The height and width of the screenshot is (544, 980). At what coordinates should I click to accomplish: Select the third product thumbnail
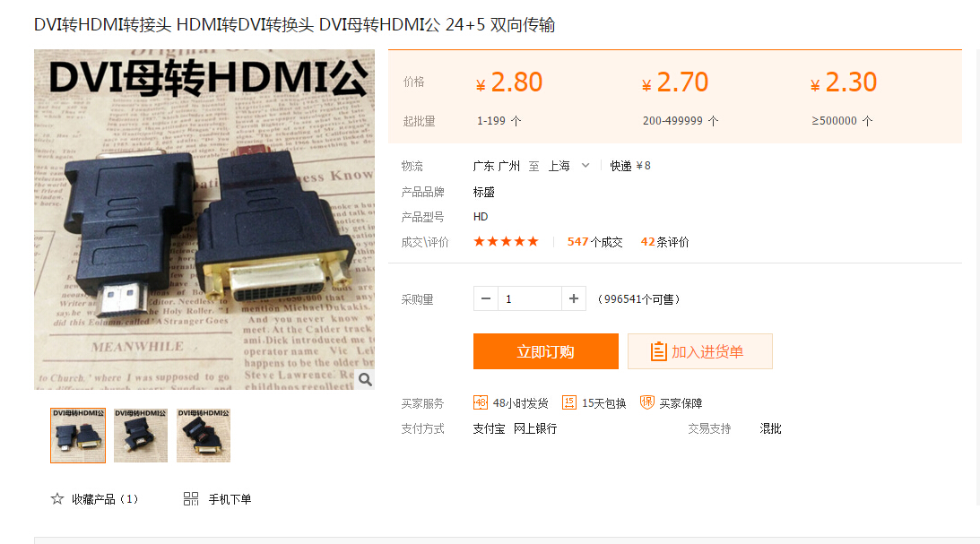[x=204, y=436]
